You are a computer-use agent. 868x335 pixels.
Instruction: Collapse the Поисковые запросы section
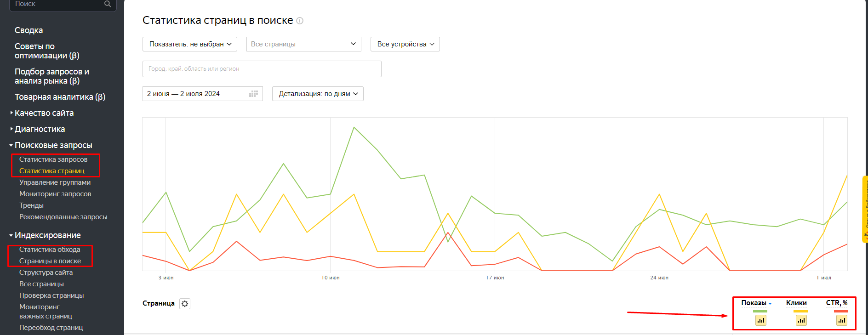pyautogui.click(x=53, y=145)
